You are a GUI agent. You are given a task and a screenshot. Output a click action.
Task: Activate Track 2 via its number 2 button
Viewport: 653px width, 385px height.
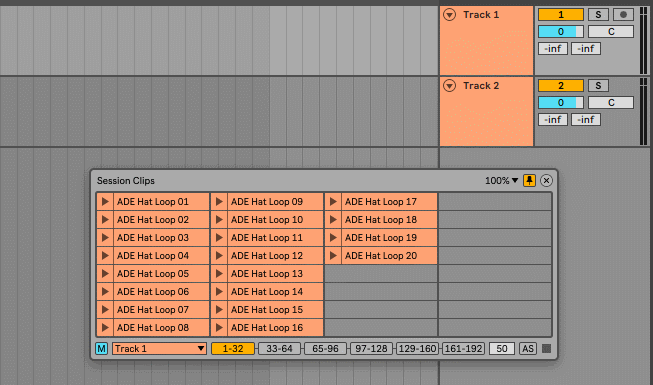pos(561,86)
